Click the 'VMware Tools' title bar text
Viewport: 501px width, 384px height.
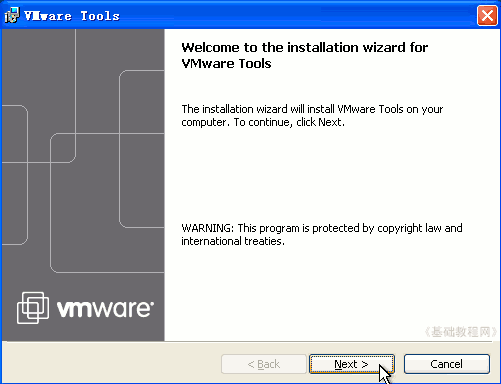pyautogui.click(x=72, y=16)
